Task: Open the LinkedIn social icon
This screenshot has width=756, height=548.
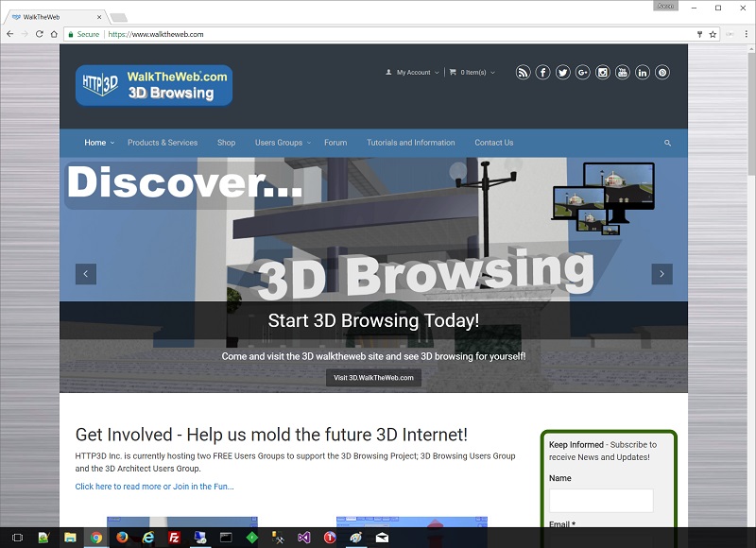Action: (x=643, y=73)
